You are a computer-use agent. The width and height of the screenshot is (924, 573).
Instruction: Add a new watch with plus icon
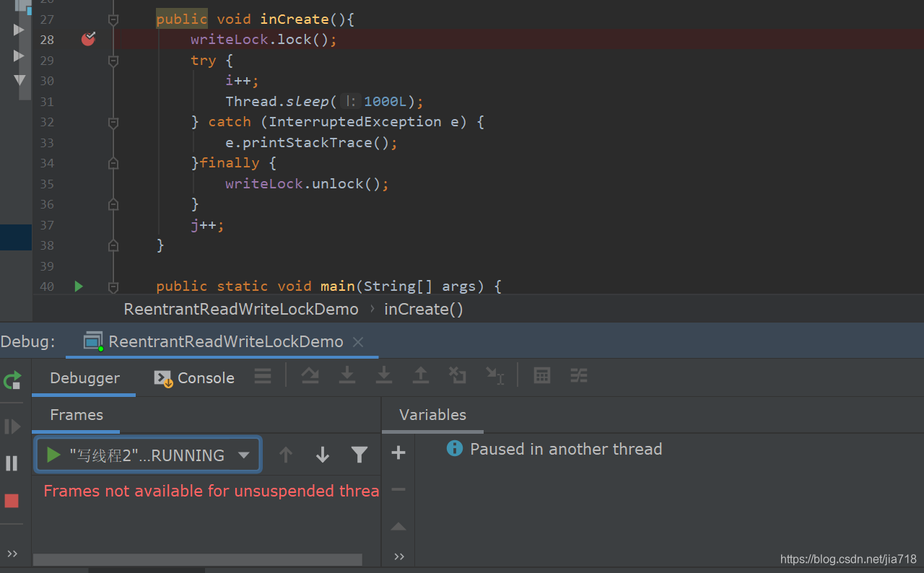(x=398, y=453)
